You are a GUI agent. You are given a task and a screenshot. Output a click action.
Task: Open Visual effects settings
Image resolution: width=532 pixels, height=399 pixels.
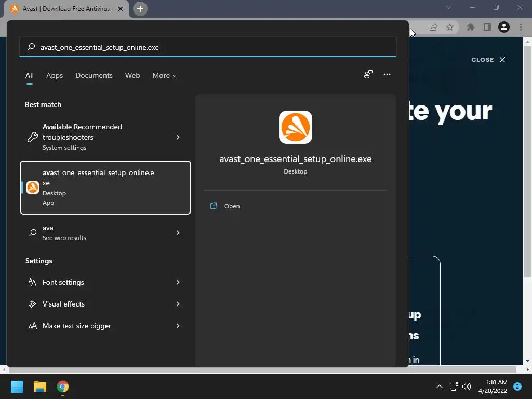coord(105,304)
